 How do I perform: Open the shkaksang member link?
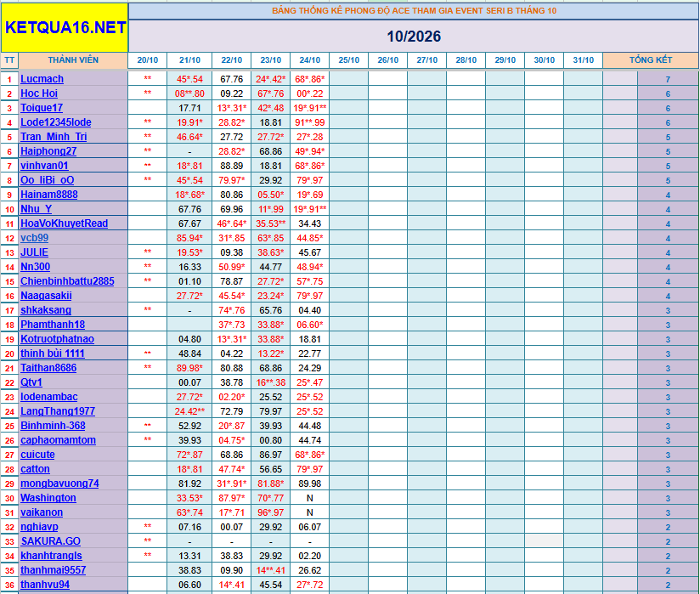click(46, 310)
